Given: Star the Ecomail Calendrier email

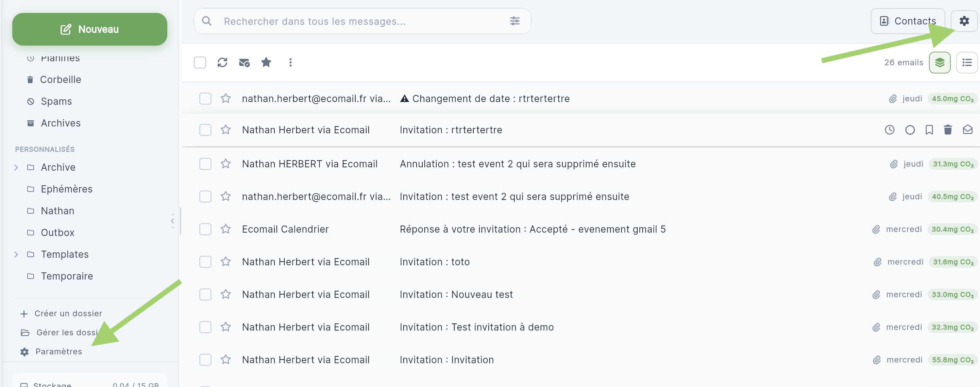Looking at the screenshot, I should pyautogui.click(x=225, y=229).
